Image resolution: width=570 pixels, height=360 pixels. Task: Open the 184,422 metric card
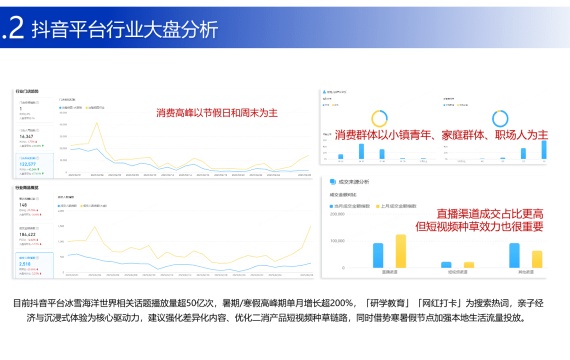pos(35,236)
